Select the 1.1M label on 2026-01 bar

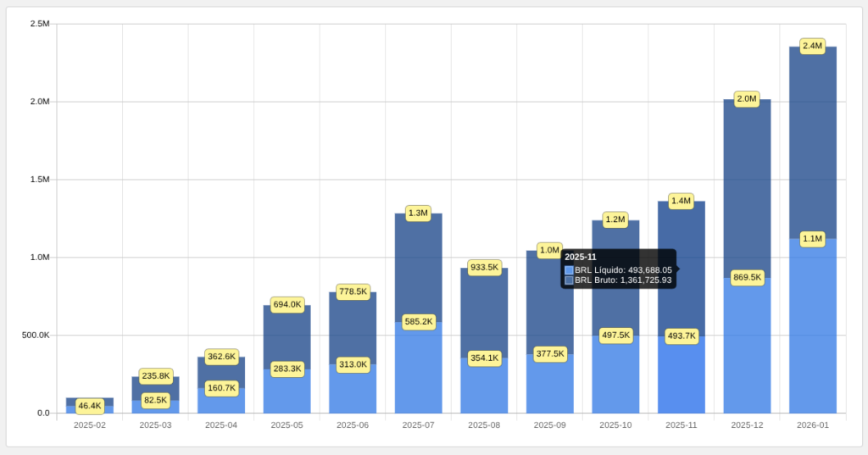tap(812, 239)
